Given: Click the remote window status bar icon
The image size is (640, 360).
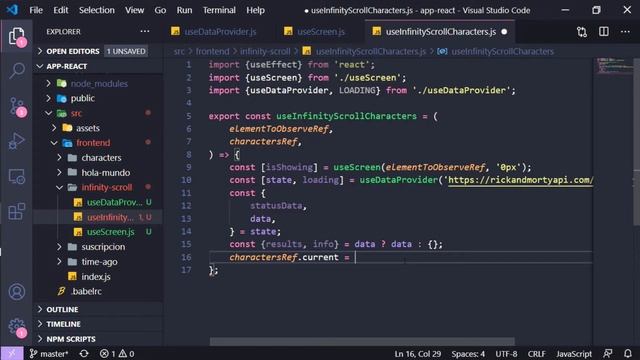Looking at the screenshot, I should tap(12, 353).
